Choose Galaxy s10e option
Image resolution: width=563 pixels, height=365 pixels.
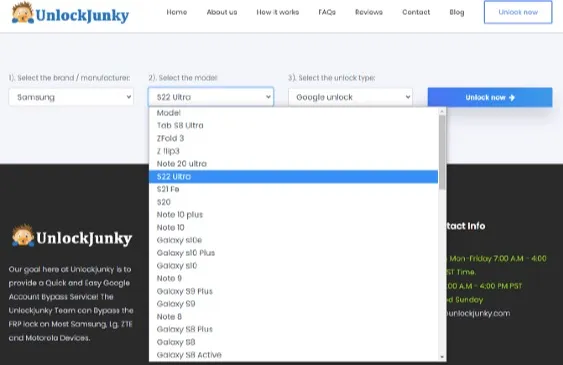[293, 240]
